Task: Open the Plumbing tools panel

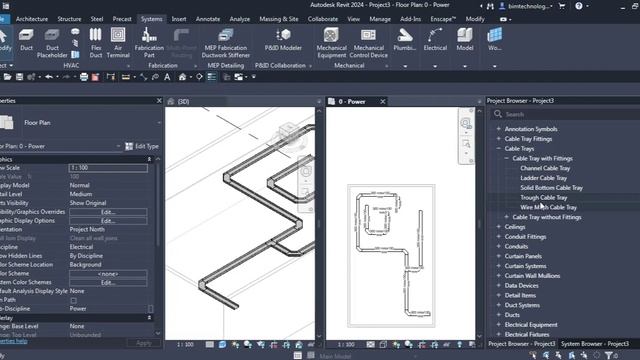Action: [404, 40]
